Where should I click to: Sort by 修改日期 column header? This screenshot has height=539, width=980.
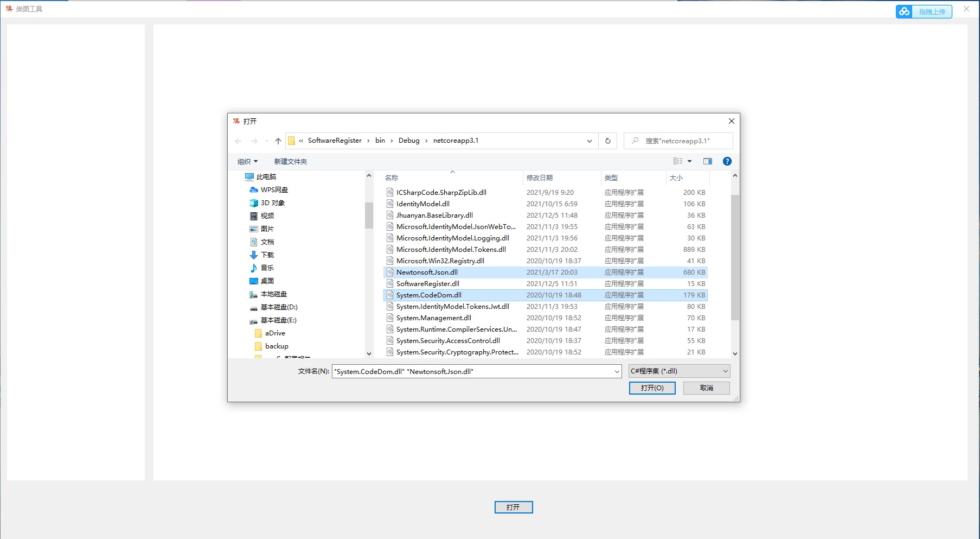(x=562, y=178)
